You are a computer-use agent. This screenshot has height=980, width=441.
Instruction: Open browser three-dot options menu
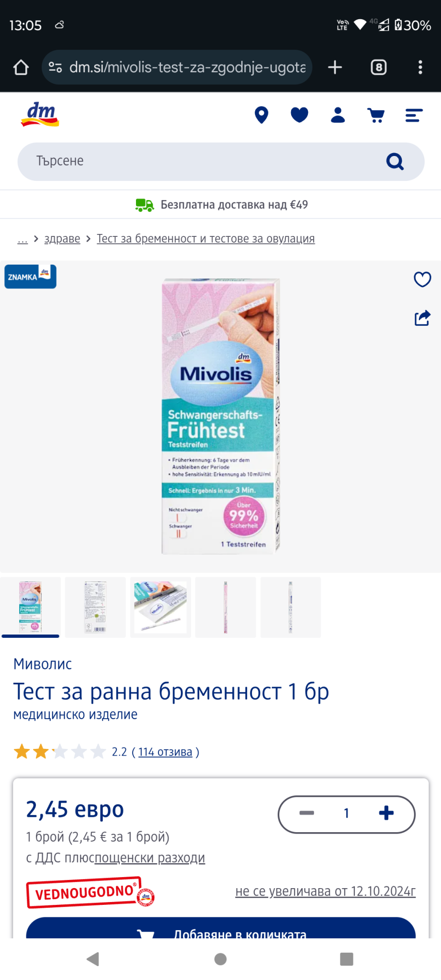pyautogui.click(x=420, y=67)
